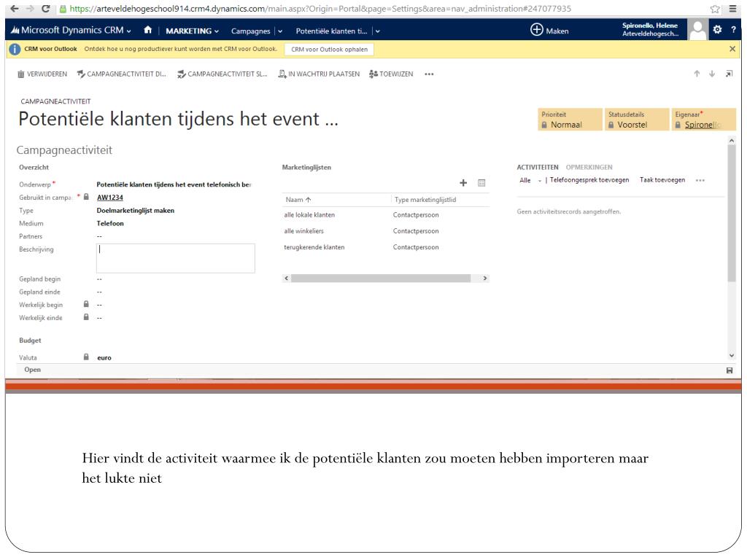Image resolution: width=747 pixels, height=560 pixels.
Task: Click the plus icon to add marketing list
Action: (x=462, y=183)
